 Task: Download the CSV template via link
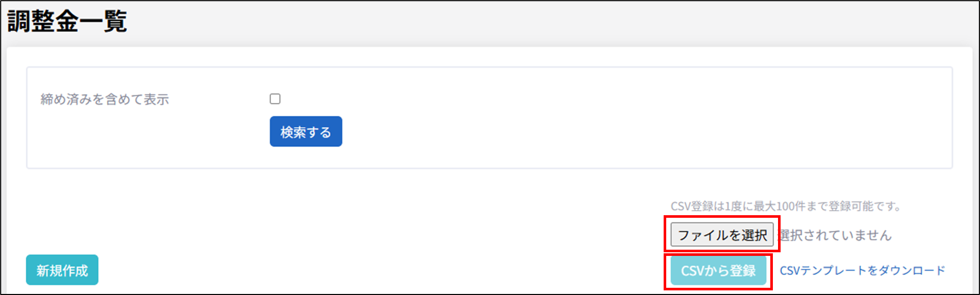(x=862, y=271)
